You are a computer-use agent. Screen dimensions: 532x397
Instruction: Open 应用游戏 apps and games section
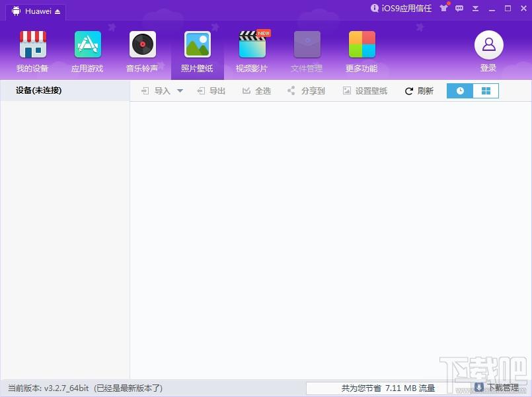click(87, 52)
